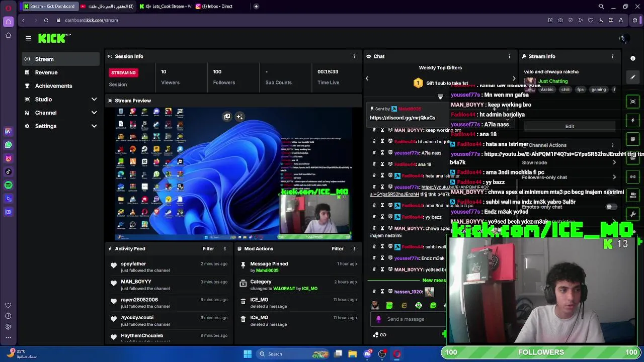This screenshot has height=362, width=644.
Task: Switch to the YouTube browser tab
Action: point(107,7)
